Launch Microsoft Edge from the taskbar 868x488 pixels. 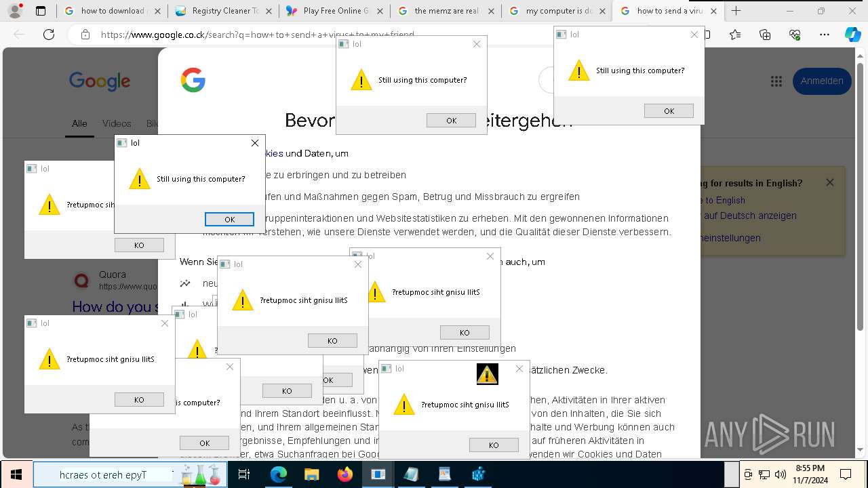pyautogui.click(x=279, y=474)
